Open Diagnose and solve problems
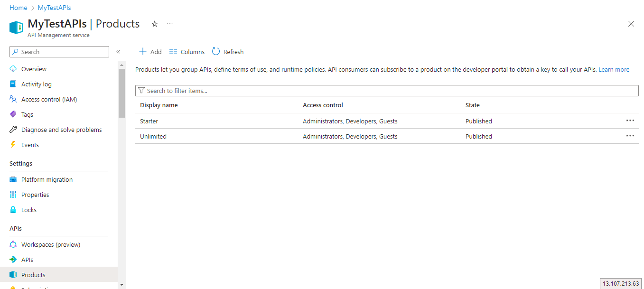This screenshot has height=289, width=644. (x=62, y=130)
